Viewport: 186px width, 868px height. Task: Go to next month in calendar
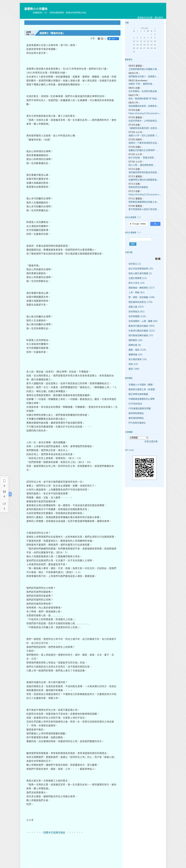point(155,28)
